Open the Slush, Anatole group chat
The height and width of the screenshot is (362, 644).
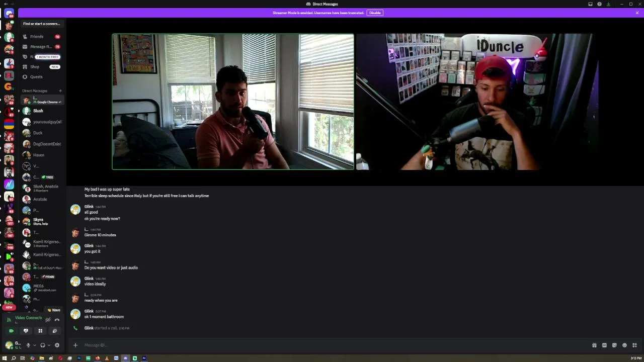[x=41, y=188]
